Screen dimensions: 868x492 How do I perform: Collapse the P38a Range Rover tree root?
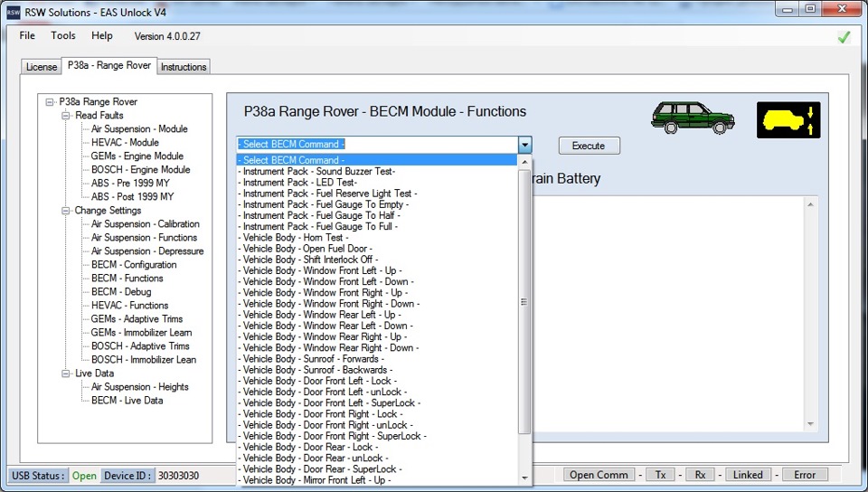point(50,102)
